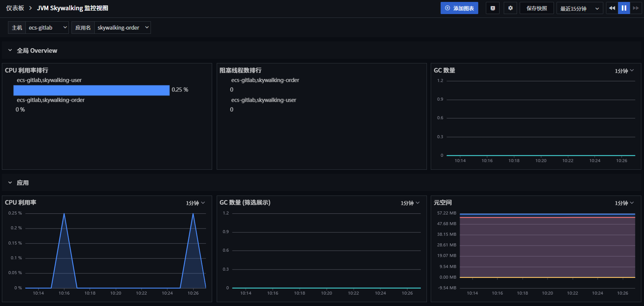Click the 添加图表 plus icon

(447, 8)
